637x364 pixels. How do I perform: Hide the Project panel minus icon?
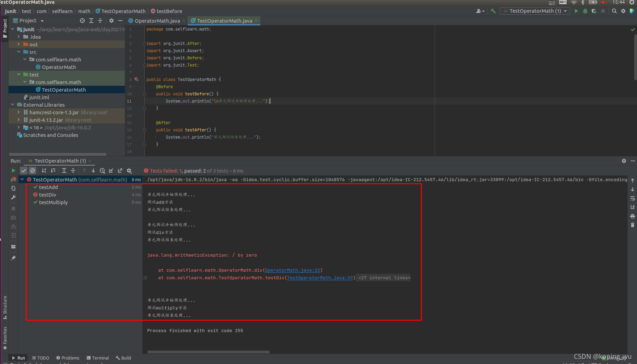120,21
